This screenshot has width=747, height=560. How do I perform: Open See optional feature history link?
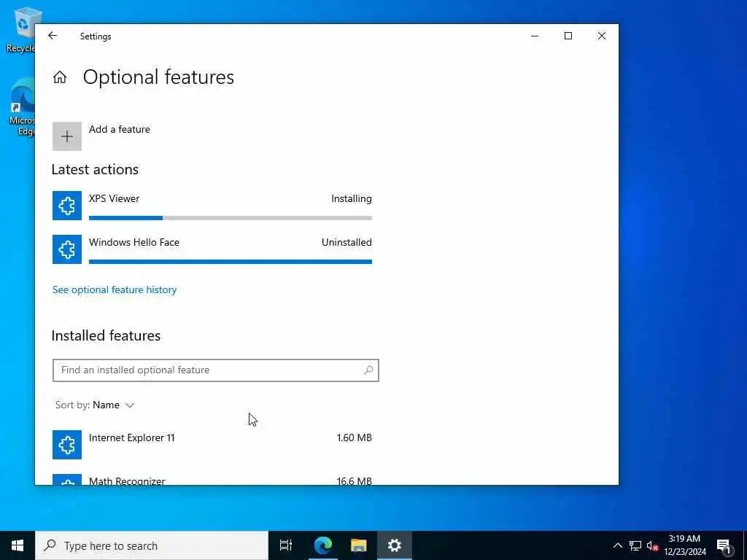click(x=115, y=289)
